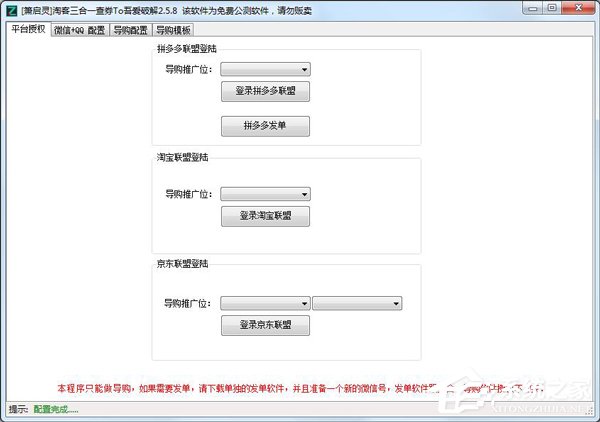Close the window with the red X

pyautogui.click(x=578, y=8)
